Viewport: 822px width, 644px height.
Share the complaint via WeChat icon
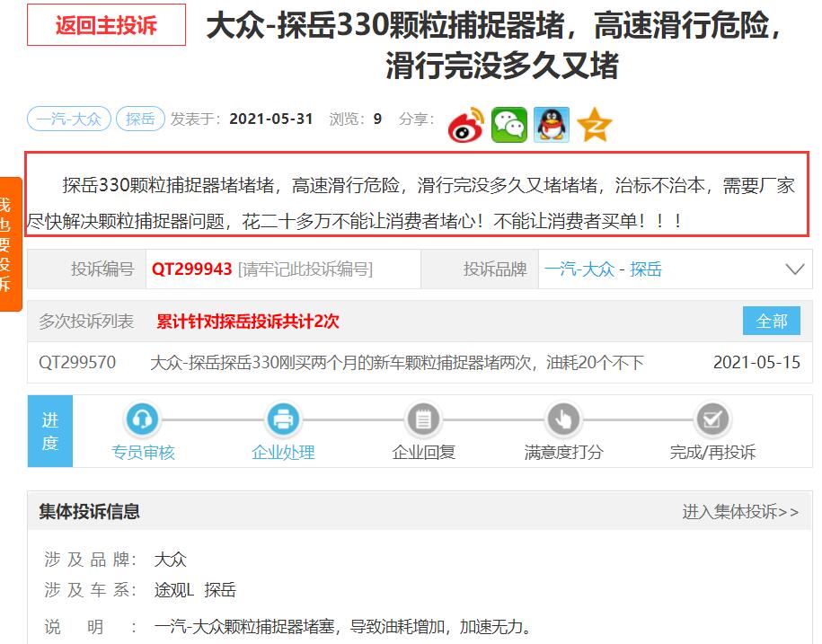click(509, 125)
